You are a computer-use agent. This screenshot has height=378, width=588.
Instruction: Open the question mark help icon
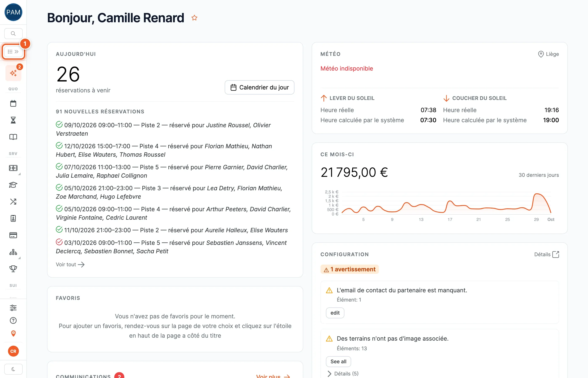13,320
